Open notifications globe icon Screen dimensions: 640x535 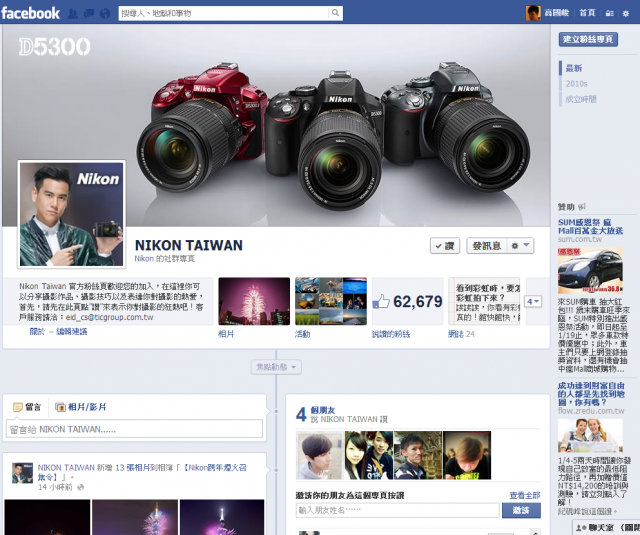coord(105,14)
